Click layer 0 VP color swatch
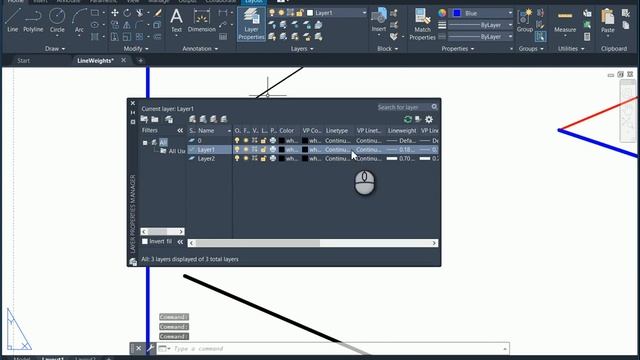This screenshot has height=360, width=640. (x=305, y=140)
